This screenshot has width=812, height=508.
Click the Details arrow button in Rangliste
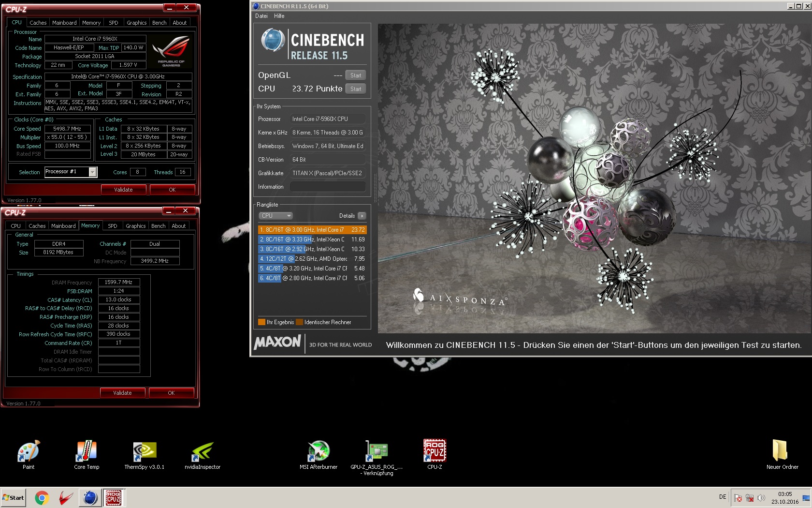coord(362,216)
